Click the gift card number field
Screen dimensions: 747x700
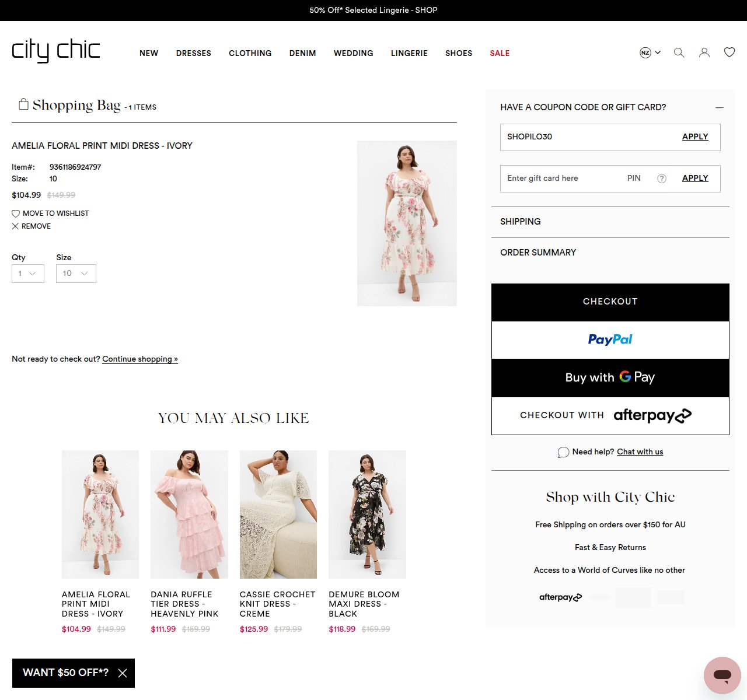(560, 178)
